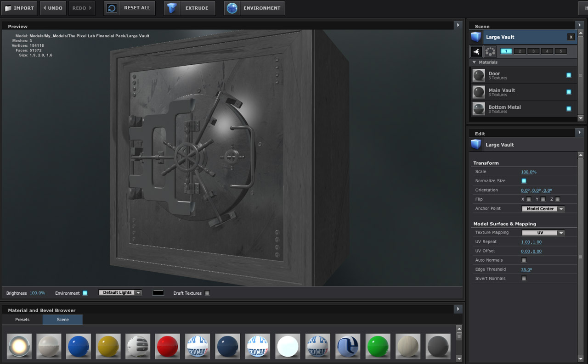
Task: Remove Large Vault with the X button
Action: (x=571, y=37)
